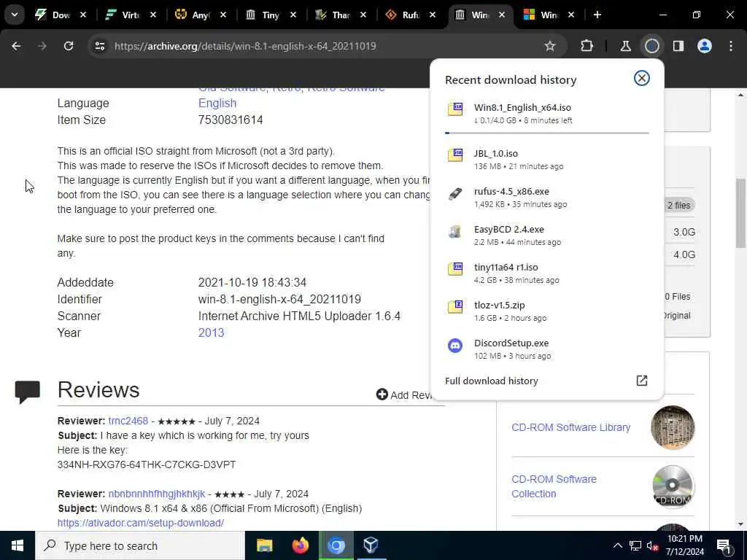Open the English language link
The image size is (747, 560).
(x=217, y=104)
